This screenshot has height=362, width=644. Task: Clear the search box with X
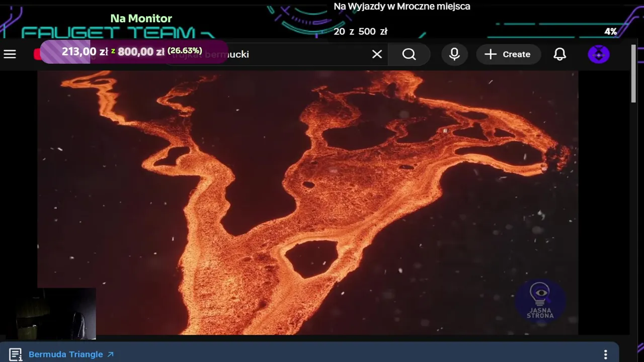click(377, 54)
